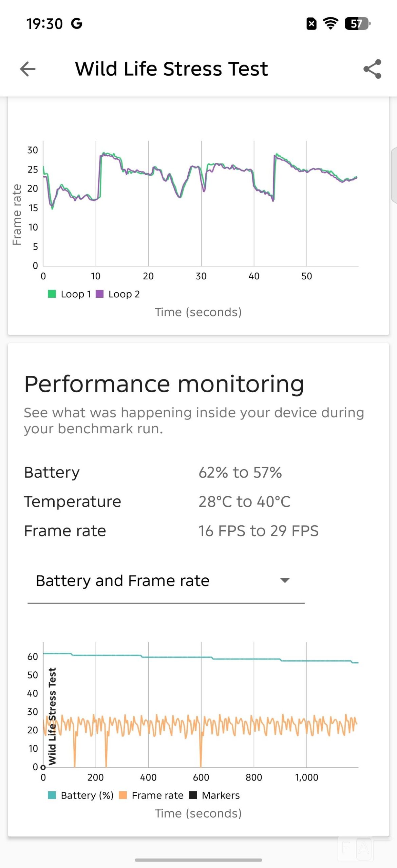397x868 pixels.
Task: Tap the Performance monitoring heading
Action: point(164,384)
